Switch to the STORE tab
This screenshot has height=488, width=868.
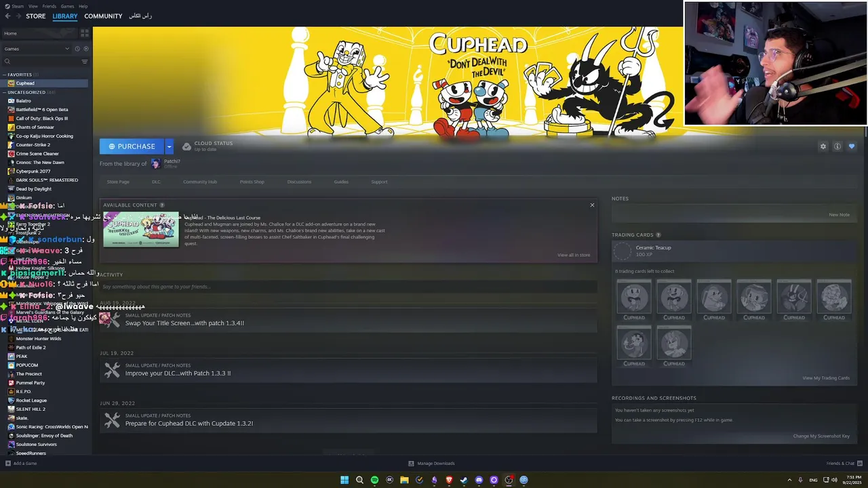pyautogui.click(x=35, y=16)
